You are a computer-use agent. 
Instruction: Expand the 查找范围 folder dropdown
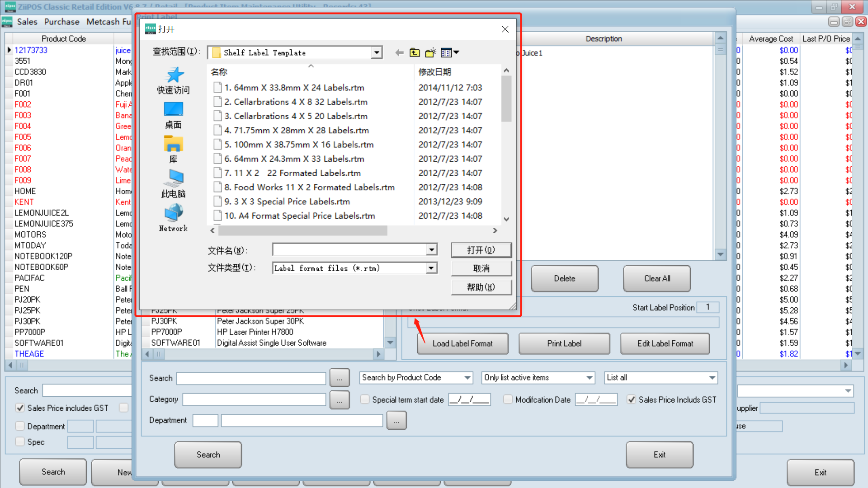pyautogui.click(x=377, y=52)
